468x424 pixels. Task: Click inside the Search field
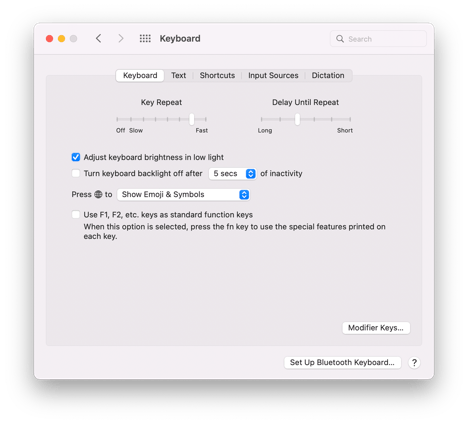click(378, 39)
